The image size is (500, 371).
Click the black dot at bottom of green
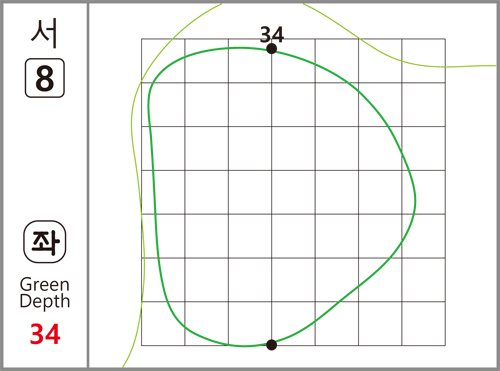pyautogui.click(x=272, y=345)
